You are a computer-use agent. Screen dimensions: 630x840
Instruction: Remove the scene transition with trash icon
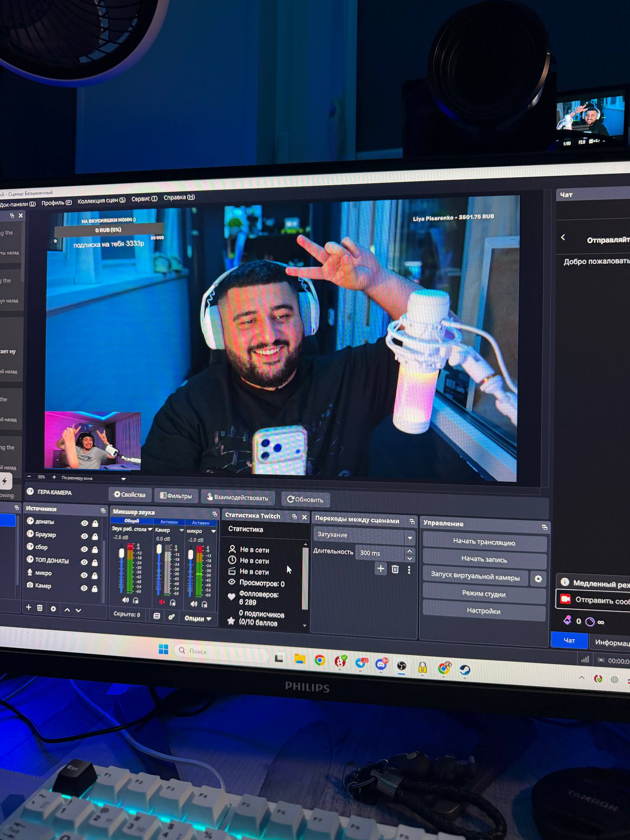point(395,569)
